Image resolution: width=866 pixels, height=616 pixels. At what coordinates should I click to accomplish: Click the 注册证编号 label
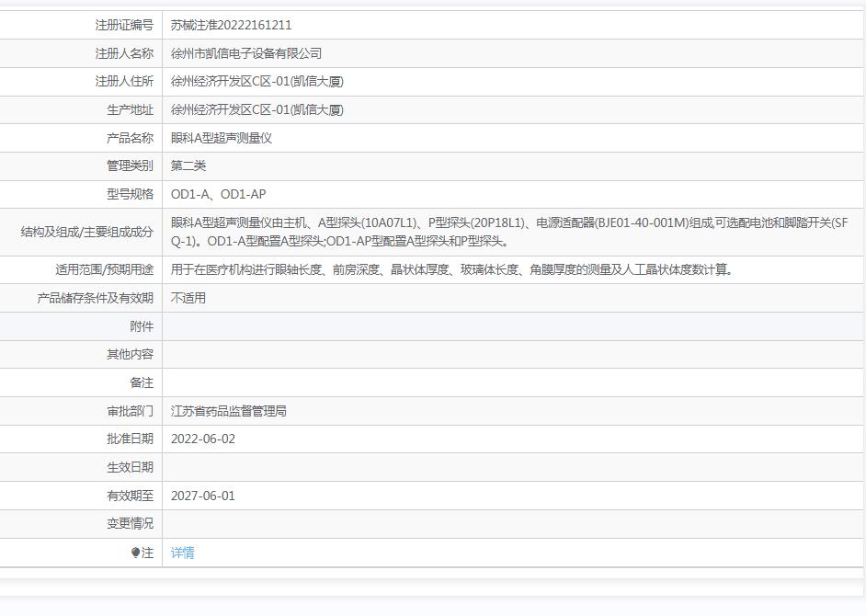point(124,25)
